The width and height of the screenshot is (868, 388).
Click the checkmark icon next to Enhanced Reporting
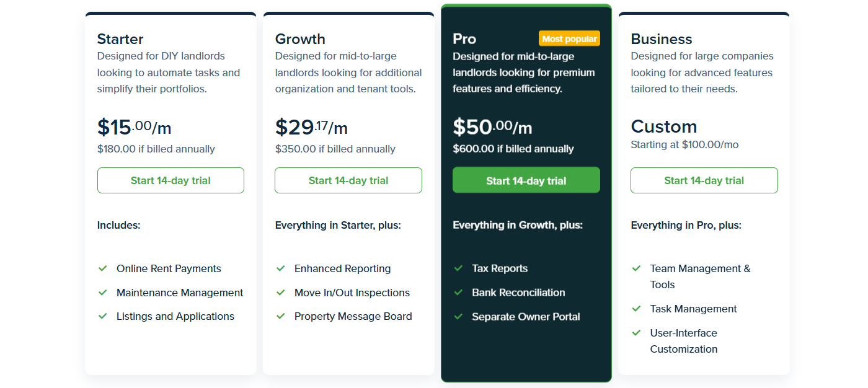pos(281,268)
